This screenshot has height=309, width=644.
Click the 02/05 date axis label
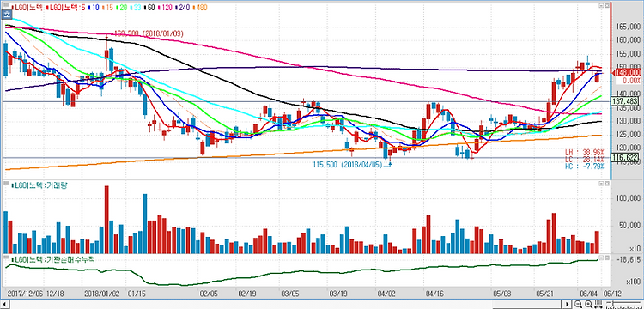click(209, 294)
